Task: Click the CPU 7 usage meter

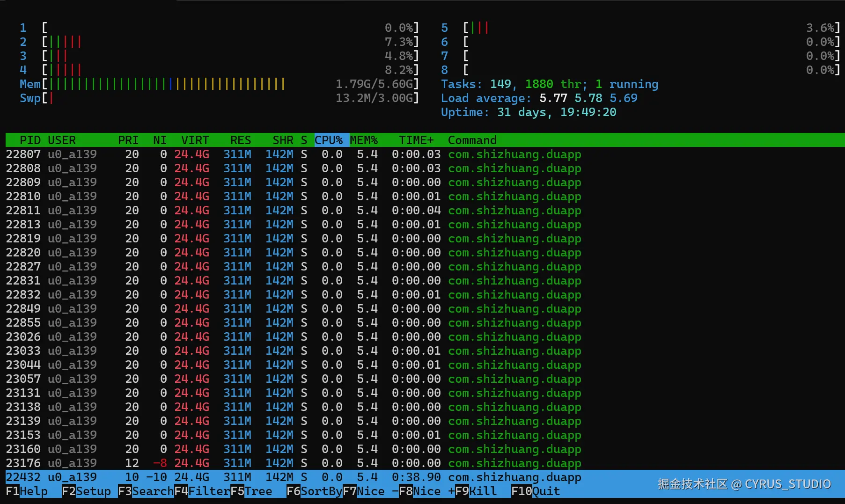Action: (641, 56)
